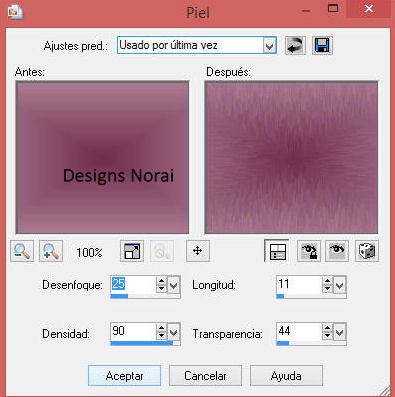Minimize the Piel dialog window
Screen dimensions: 395x397
[x=306, y=11]
